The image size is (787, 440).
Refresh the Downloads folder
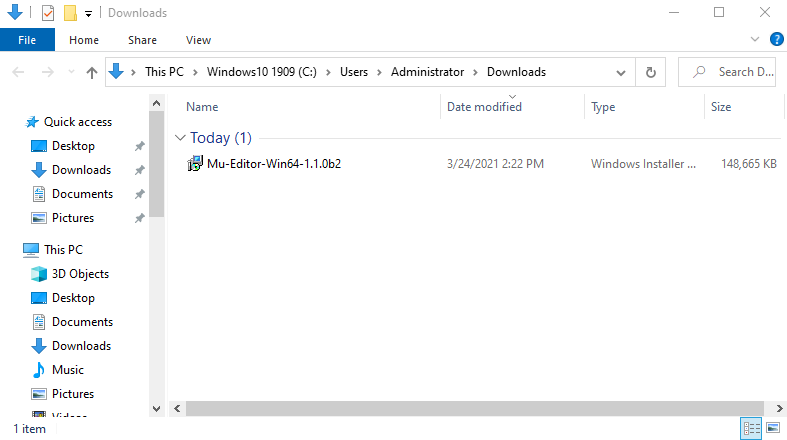pos(650,73)
